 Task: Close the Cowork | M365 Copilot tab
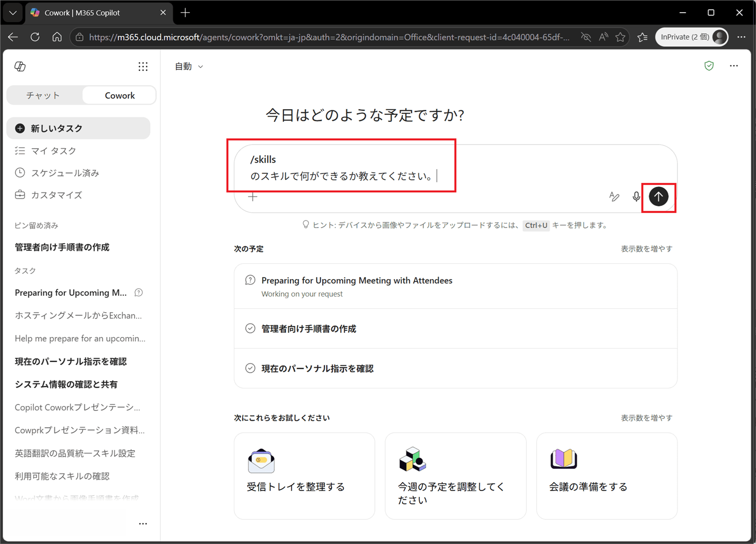click(163, 13)
